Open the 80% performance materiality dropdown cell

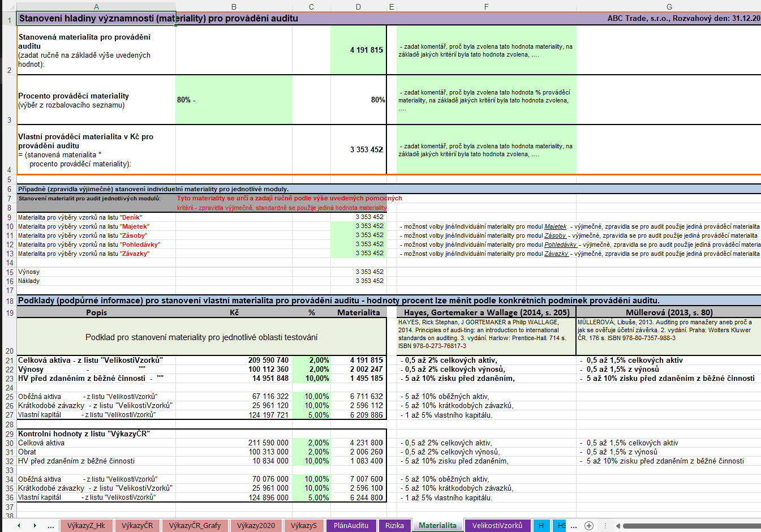tap(234, 100)
